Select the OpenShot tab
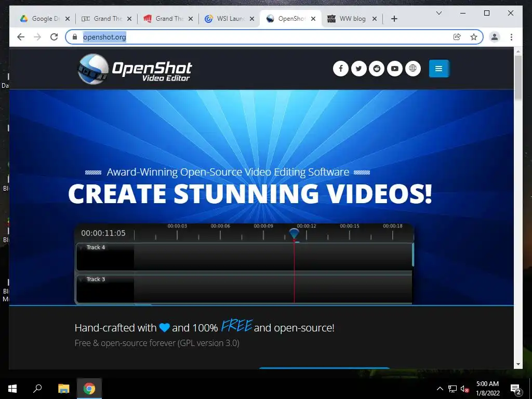Viewport: 532px width, 399px height. point(291,19)
